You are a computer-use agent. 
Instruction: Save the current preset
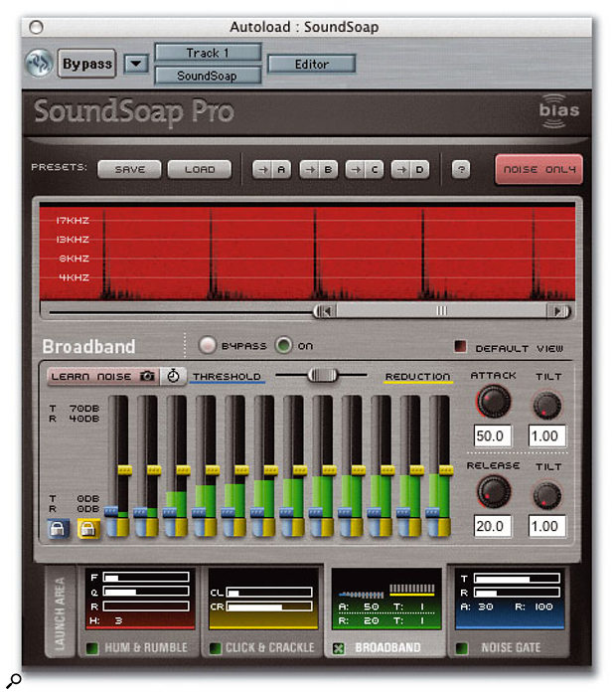click(129, 170)
